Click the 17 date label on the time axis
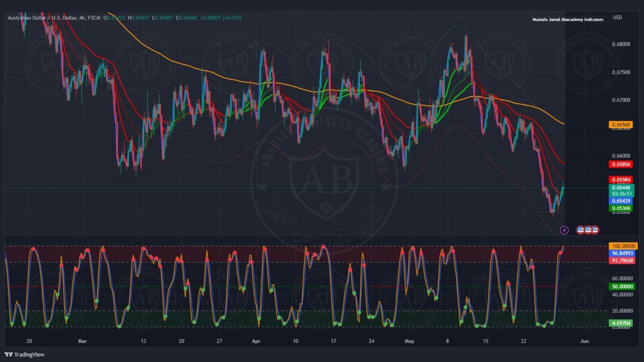The width and height of the screenshot is (644, 362). coord(334,341)
